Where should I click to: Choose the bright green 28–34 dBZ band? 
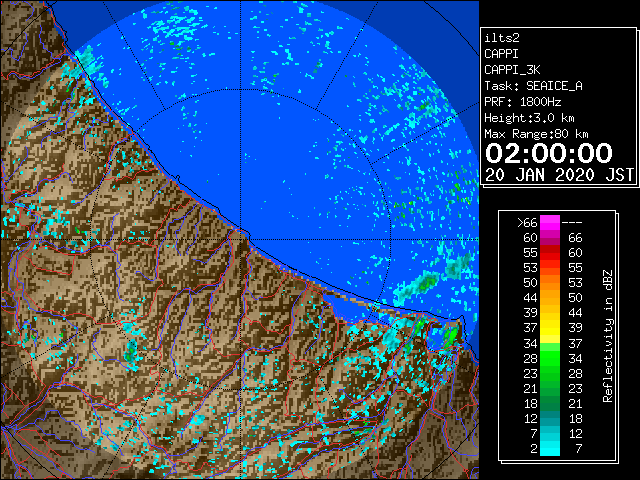click(x=550, y=358)
